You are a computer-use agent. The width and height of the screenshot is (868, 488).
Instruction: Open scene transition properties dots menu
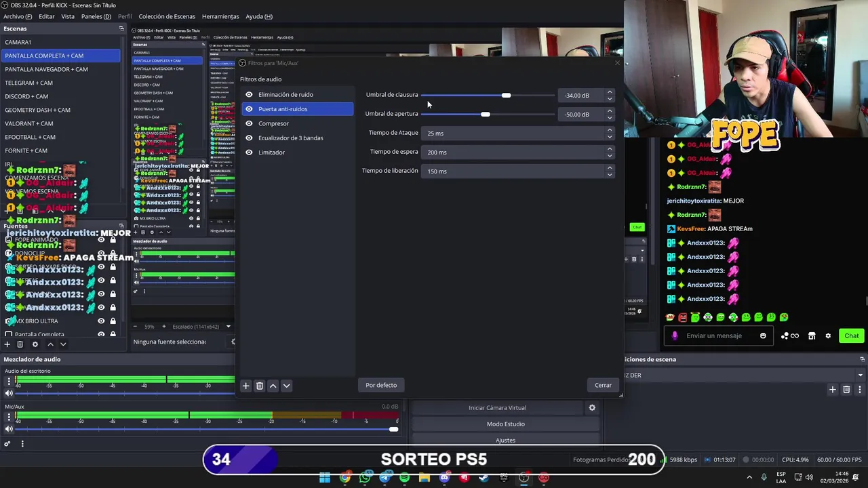(x=860, y=390)
